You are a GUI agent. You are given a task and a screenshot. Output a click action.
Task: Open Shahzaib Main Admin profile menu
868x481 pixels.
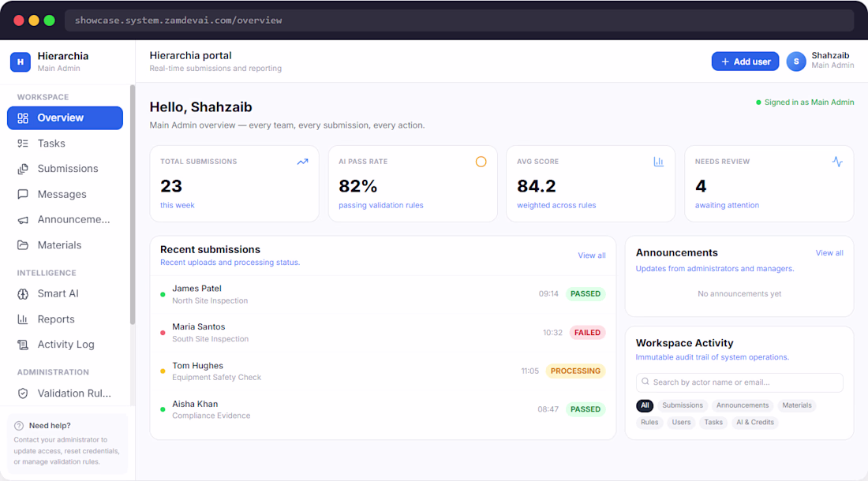(821, 61)
